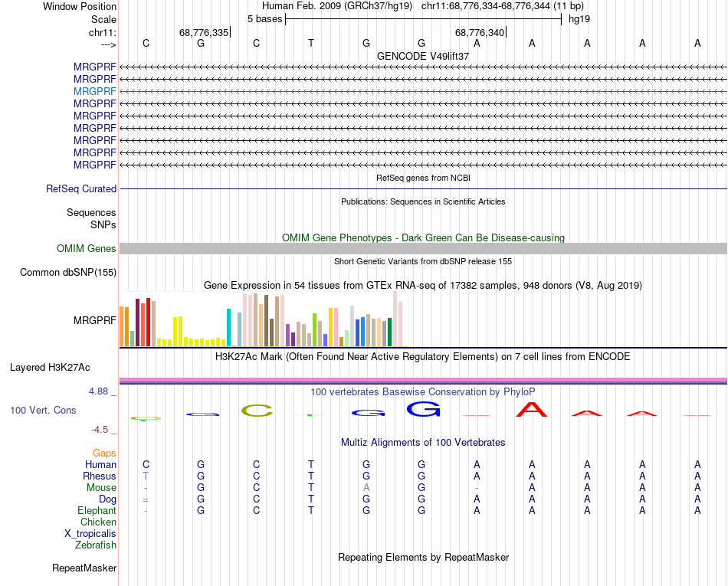Click the T base in top ruler sequence
Image resolution: width=728 pixels, height=586 pixels.
[311, 43]
